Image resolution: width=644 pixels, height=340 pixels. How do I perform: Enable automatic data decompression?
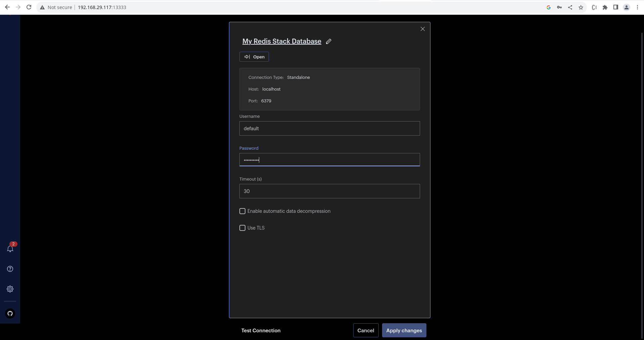coord(242,211)
